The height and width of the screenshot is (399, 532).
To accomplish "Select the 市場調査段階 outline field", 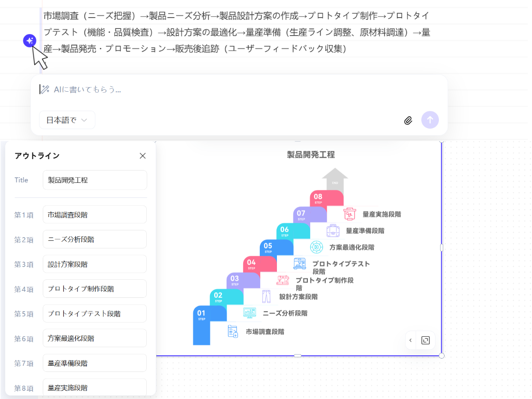I will pos(95,215).
